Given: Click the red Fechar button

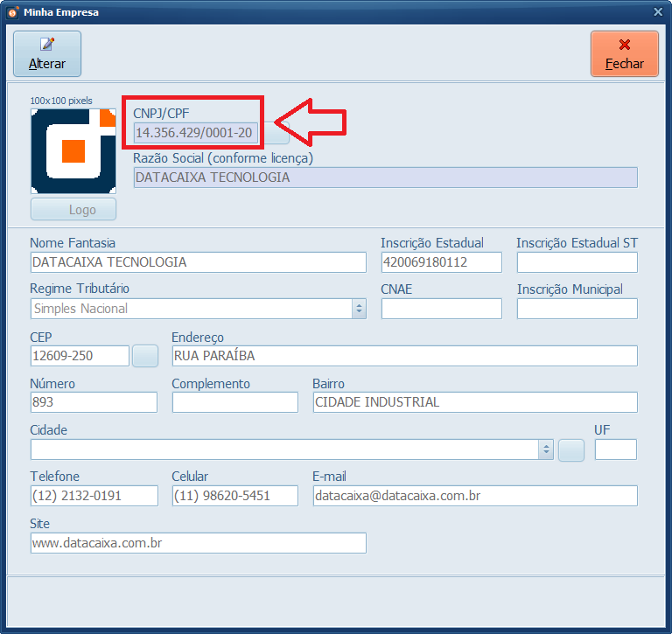Looking at the screenshot, I should click(x=624, y=53).
